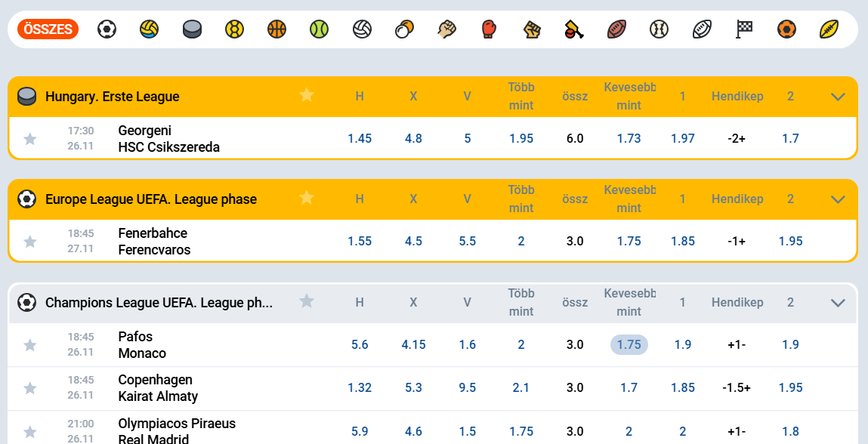868x444 pixels.
Task: Choose the basketball sport icon
Action: [x=277, y=29]
